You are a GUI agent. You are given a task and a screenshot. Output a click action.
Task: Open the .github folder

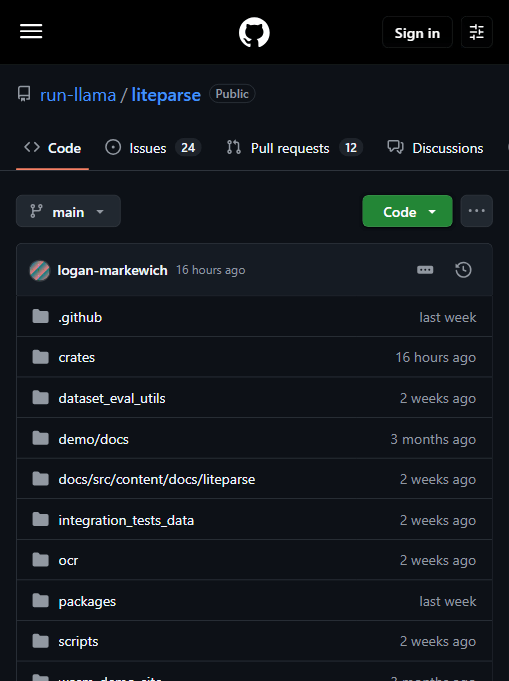click(x=80, y=317)
